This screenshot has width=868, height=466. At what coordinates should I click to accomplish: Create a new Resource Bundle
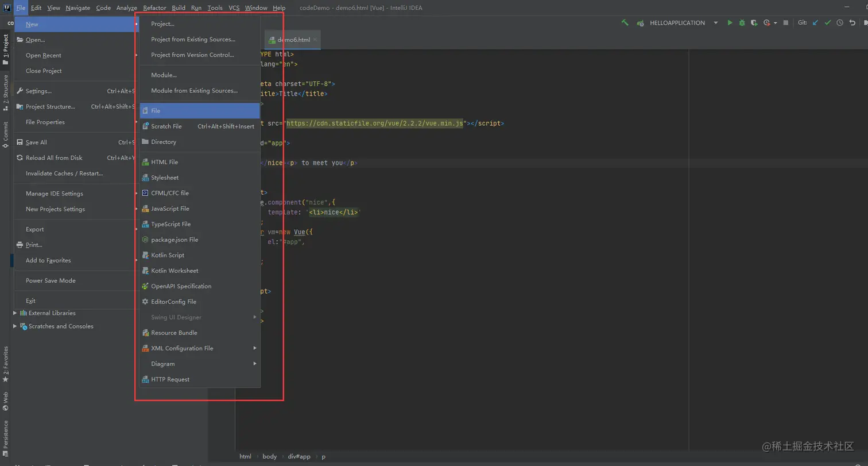200,333
